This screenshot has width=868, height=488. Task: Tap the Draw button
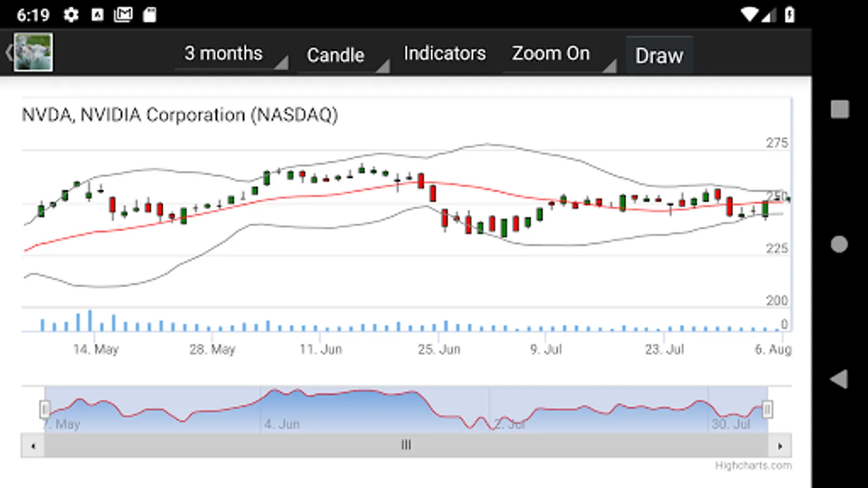coord(659,55)
